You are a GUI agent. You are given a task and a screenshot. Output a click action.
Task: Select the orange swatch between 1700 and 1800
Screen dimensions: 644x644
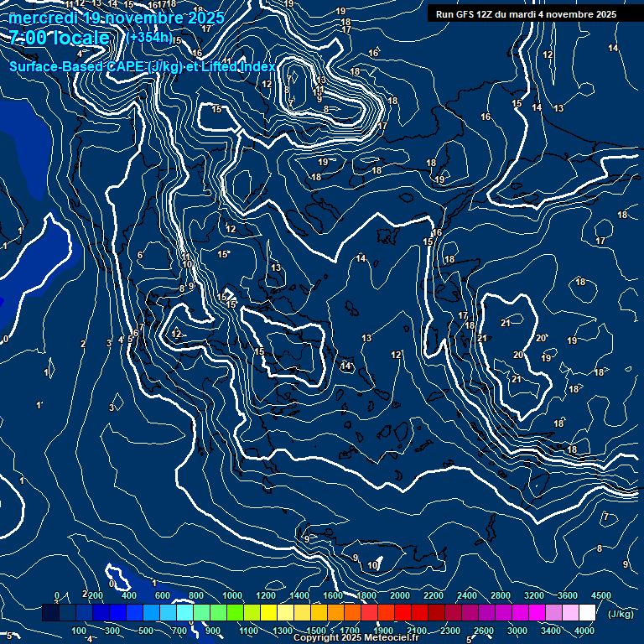pos(353,612)
